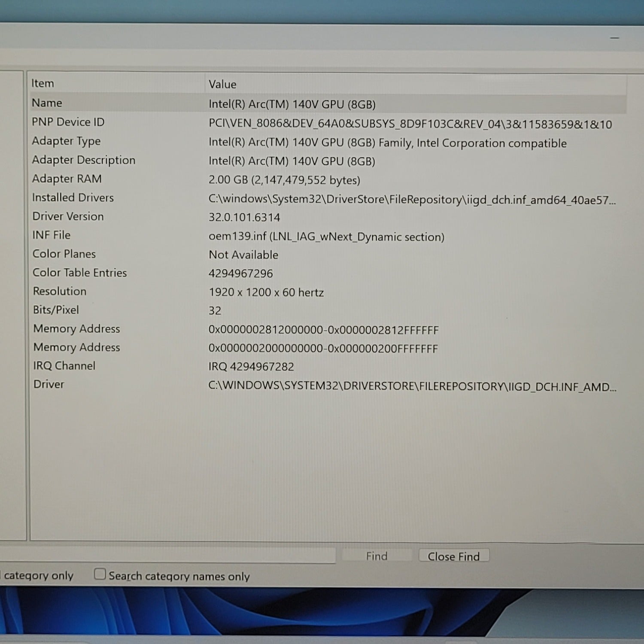This screenshot has height=644, width=644.
Task: Select the IRQ Channel row
Action: point(64,366)
